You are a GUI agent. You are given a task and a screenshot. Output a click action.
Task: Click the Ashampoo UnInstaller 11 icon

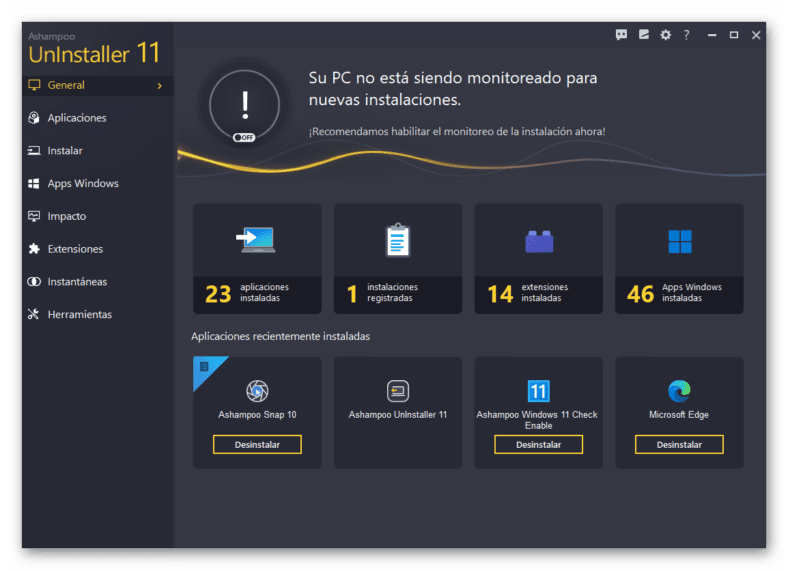398,391
